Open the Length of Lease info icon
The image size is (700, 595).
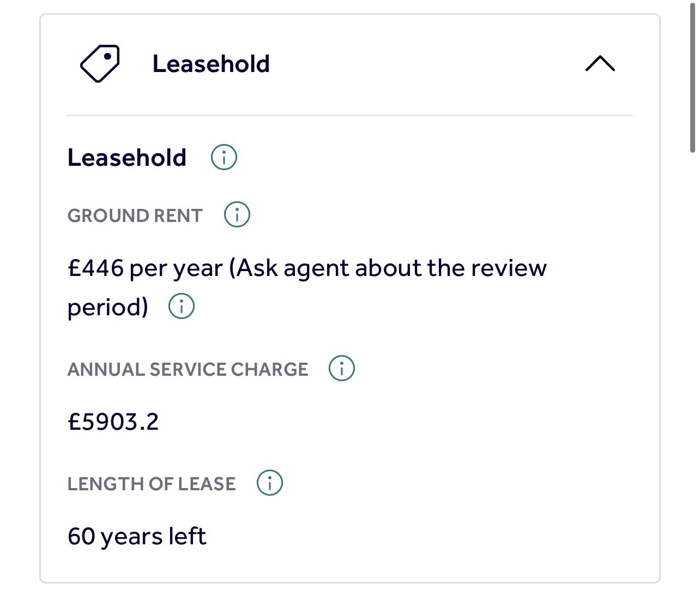tap(270, 483)
